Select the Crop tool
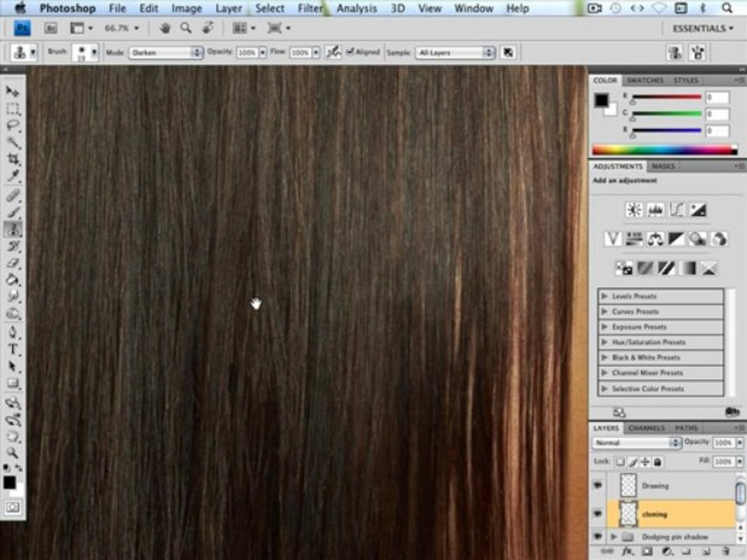Screen dimensions: 747x560 [x=13, y=159]
